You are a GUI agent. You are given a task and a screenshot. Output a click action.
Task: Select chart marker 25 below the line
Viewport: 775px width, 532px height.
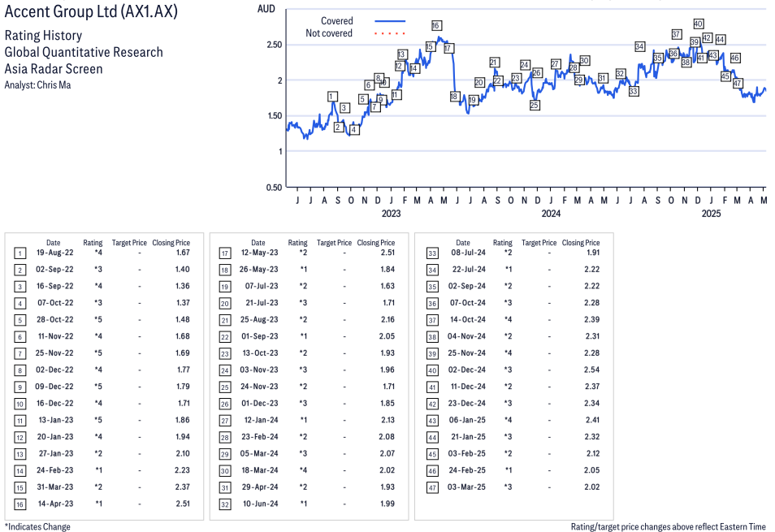point(535,106)
